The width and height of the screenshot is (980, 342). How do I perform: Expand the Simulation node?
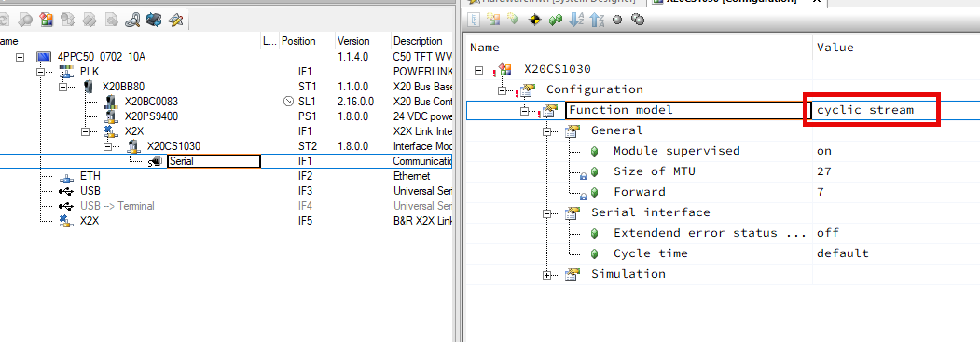[x=547, y=275]
